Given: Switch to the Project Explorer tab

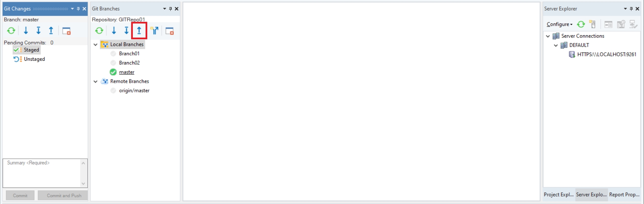Looking at the screenshot, I should 558,195.
